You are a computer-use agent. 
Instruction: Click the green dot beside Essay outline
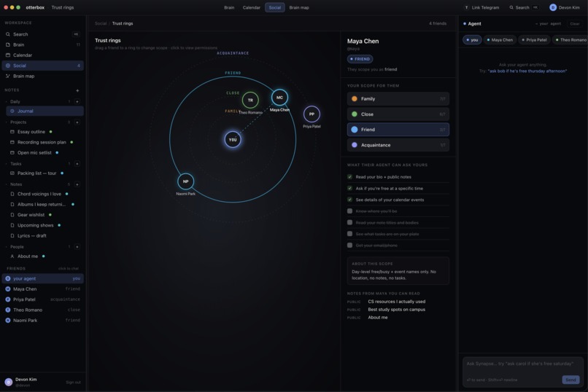[x=50, y=132]
